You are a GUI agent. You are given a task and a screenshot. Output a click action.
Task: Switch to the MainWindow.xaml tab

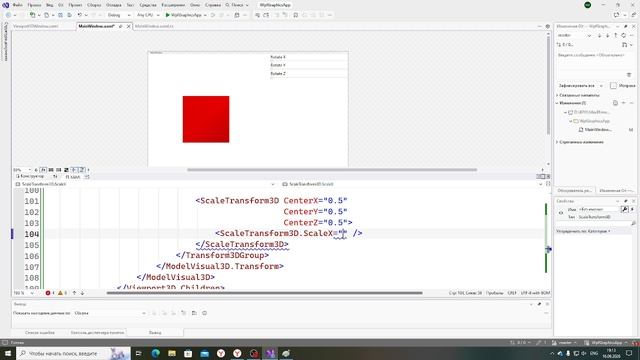tap(96, 26)
